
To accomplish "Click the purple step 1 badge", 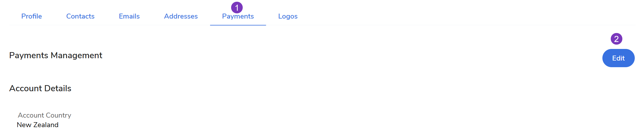I will click(x=237, y=8).
